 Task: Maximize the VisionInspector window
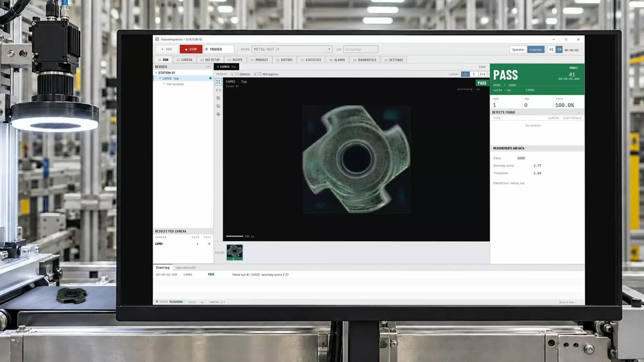pos(566,40)
